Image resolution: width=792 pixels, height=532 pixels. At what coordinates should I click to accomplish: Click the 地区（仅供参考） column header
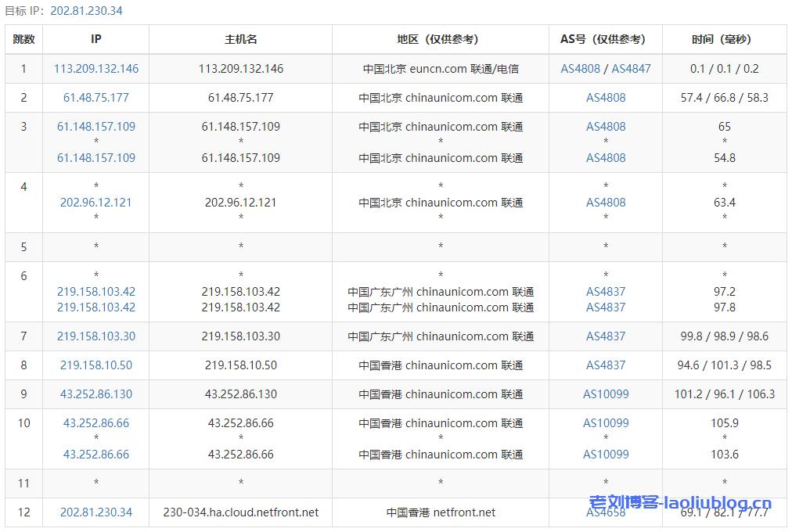(x=441, y=39)
